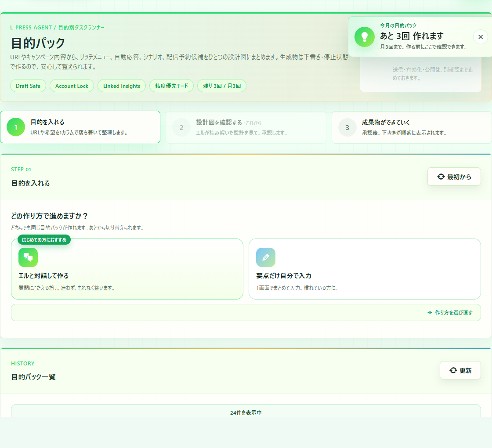This screenshot has width=492, height=448.
Task: Click the あと 3回 作れます heading
Action: tap(412, 36)
